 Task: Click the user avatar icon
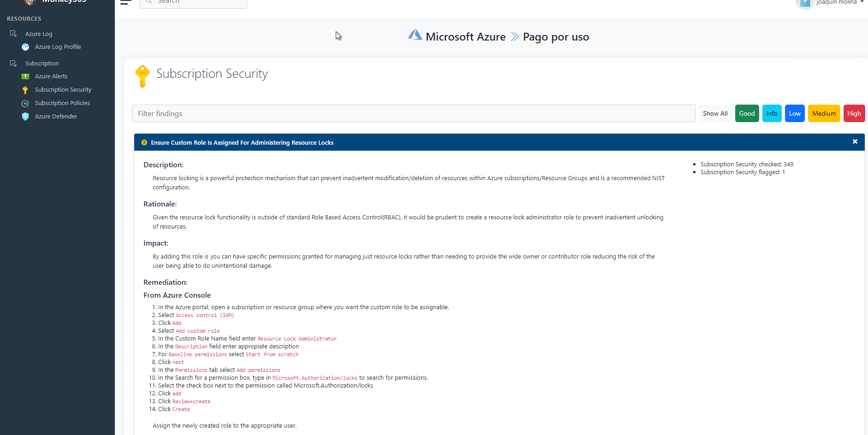[805, 3]
